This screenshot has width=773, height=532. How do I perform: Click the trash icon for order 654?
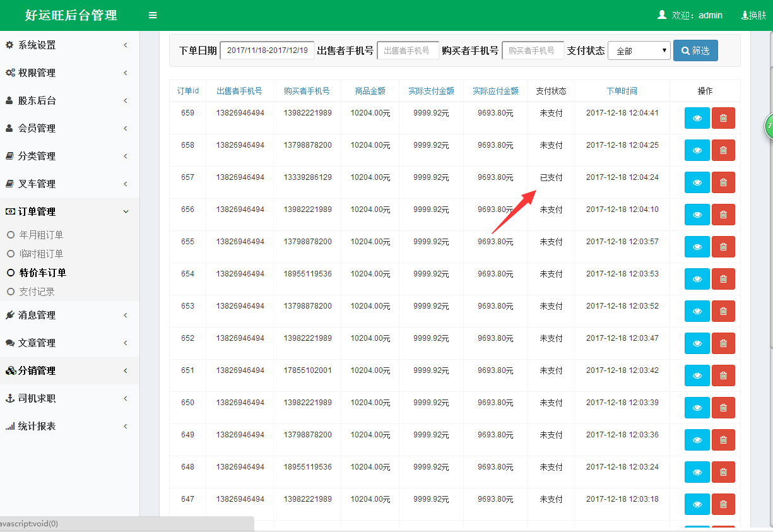pyautogui.click(x=723, y=279)
